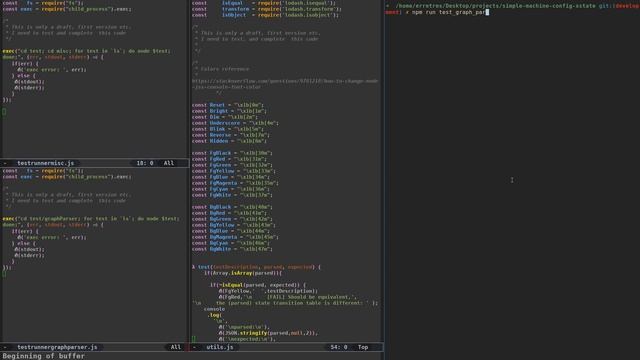The width and height of the screenshot is (640, 360).
Task: Click the 'const BgYellow' line
Action: click(x=233, y=225)
